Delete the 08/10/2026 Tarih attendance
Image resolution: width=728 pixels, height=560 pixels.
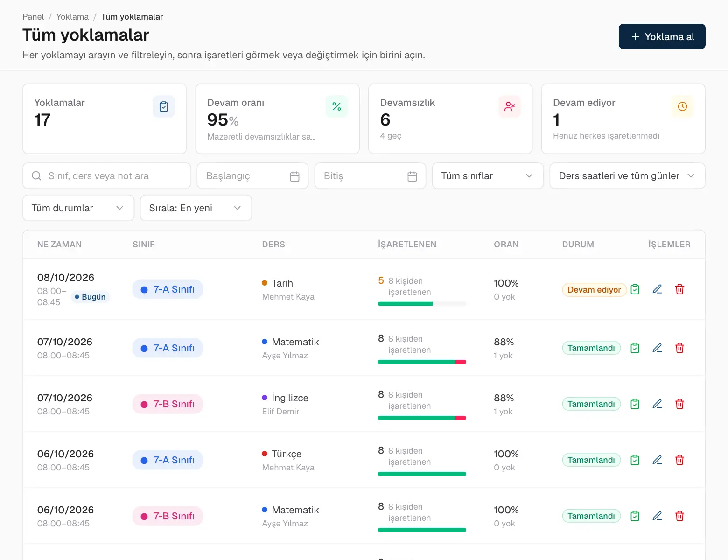coord(679,289)
